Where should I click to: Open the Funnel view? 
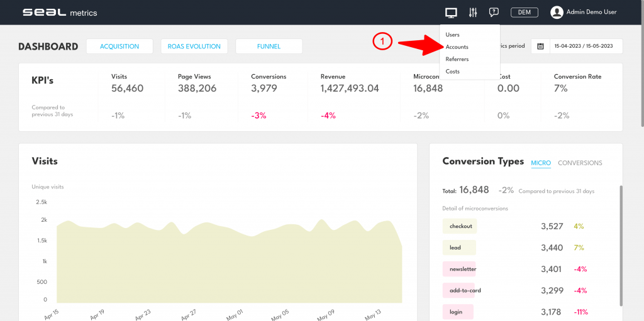point(269,46)
